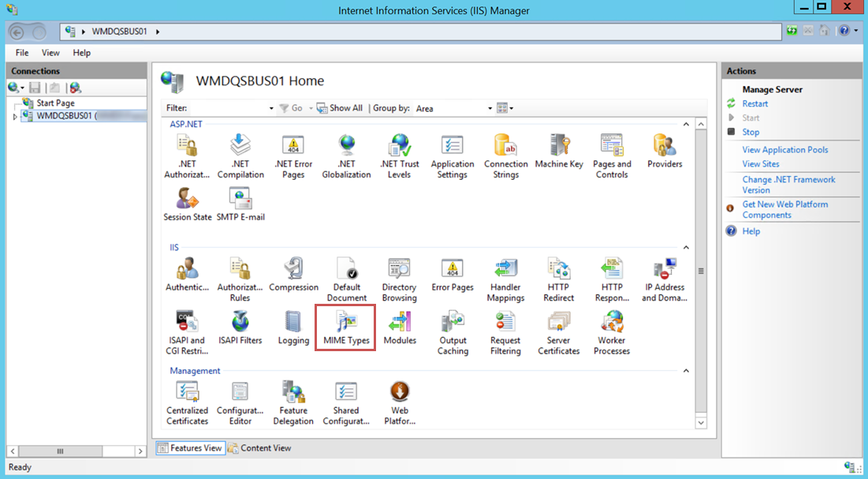Open the MIME Types feature icon
This screenshot has height=479, width=868.
coord(345,327)
